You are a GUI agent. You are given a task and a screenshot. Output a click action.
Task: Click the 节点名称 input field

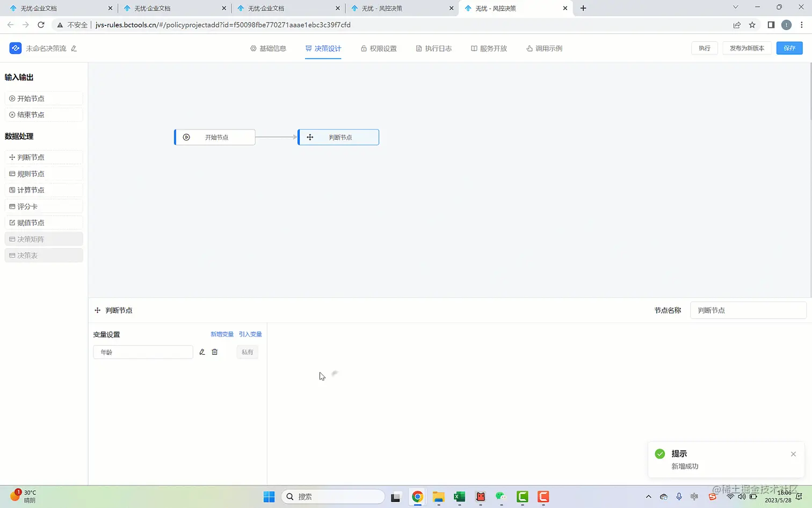748,310
